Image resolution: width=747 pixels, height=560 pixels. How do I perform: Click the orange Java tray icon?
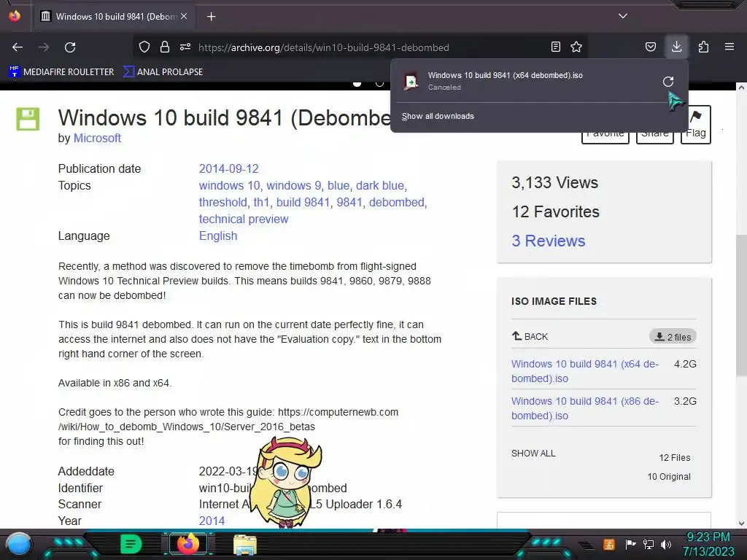(609, 544)
